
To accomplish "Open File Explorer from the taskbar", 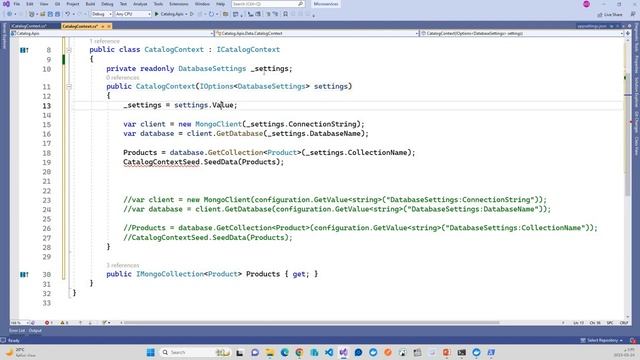I will (x=270, y=352).
